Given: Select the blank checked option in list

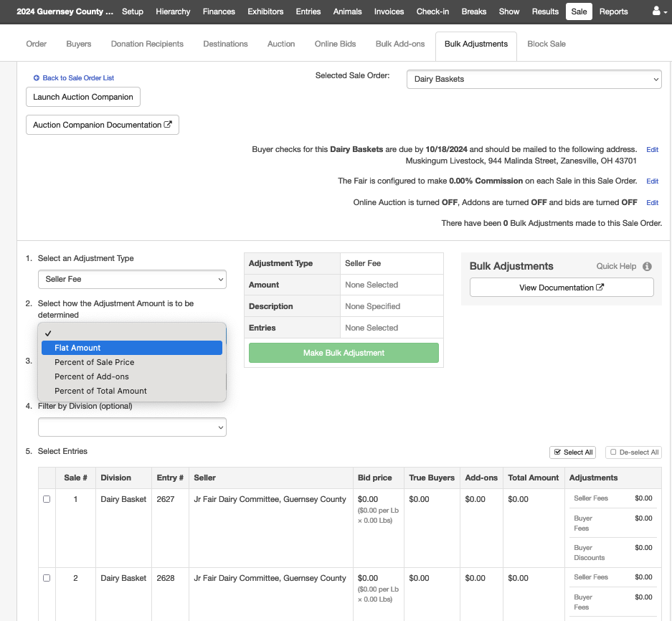Looking at the screenshot, I should coord(132,333).
